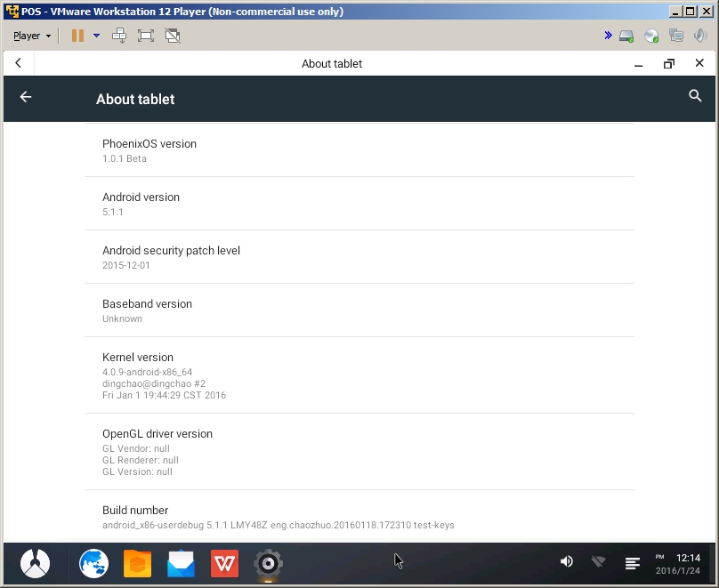Viewport: 719px width, 588px height.
Task: Open the notification center icon
Action: click(x=633, y=563)
